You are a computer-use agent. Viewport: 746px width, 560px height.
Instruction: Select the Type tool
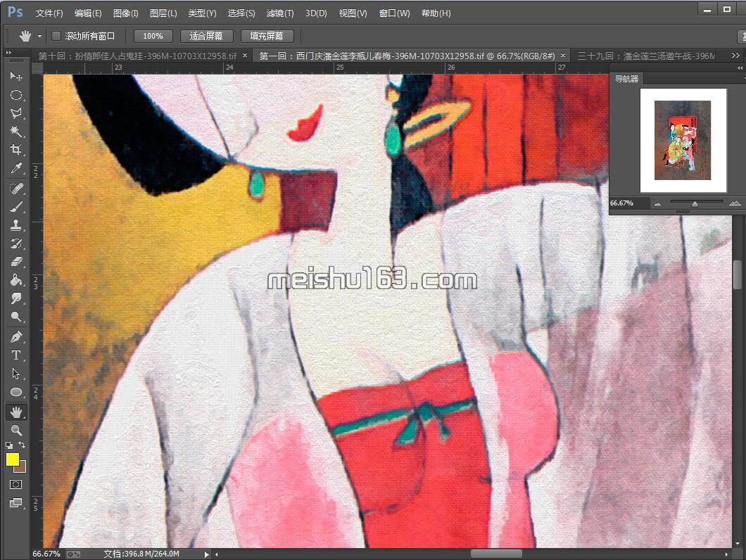[15, 355]
